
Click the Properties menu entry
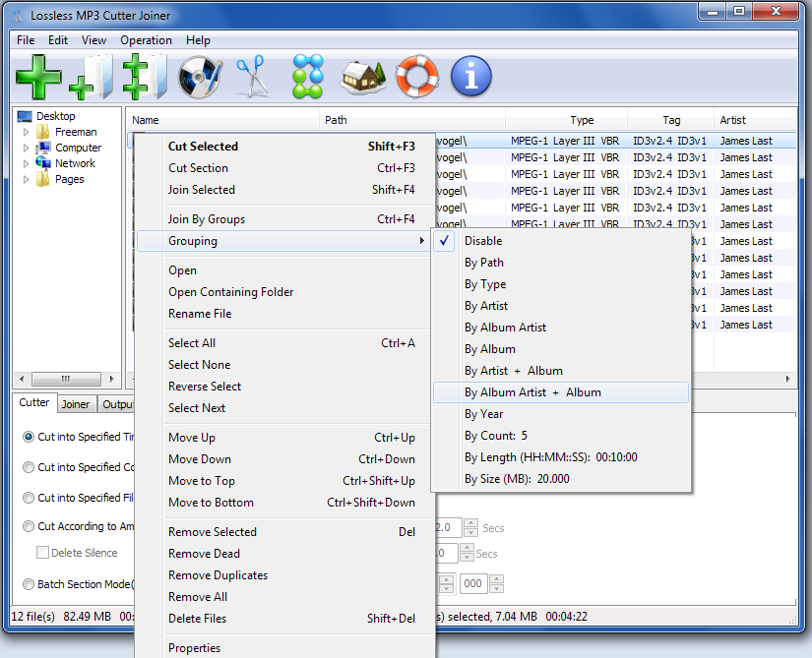coord(284,647)
